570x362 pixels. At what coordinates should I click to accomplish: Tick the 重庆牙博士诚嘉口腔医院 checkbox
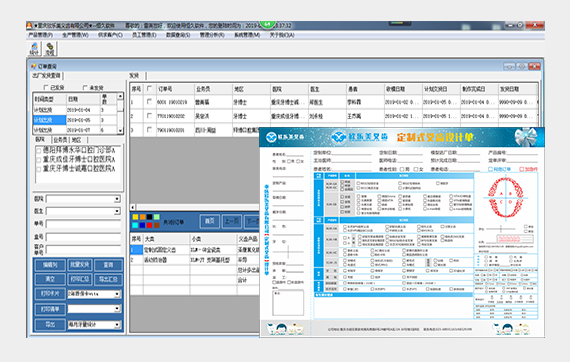point(39,169)
